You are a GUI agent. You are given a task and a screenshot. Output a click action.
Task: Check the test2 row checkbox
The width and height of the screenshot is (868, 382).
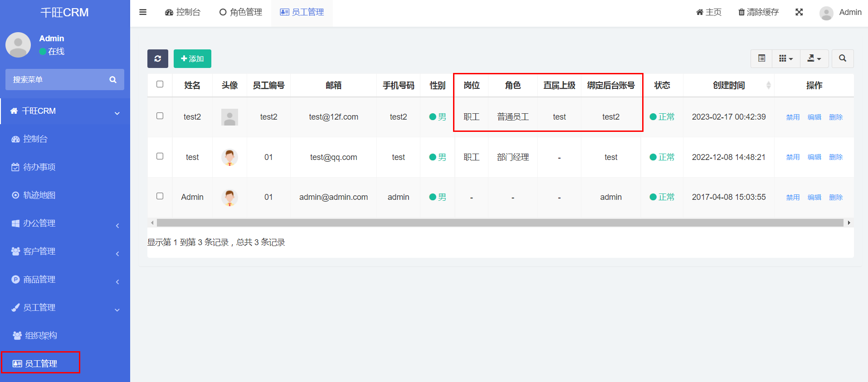160,116
